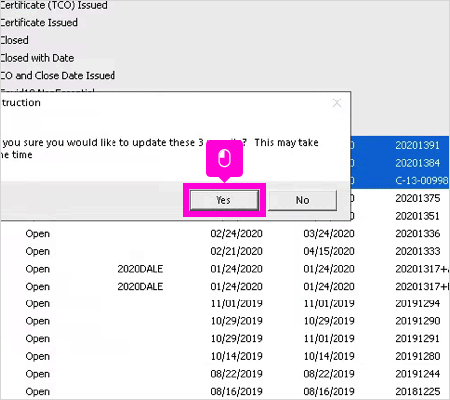The height and width of the screenshot is (400, 450).
Task: Select the row numbered 20201333
Action: click(225, 251)
